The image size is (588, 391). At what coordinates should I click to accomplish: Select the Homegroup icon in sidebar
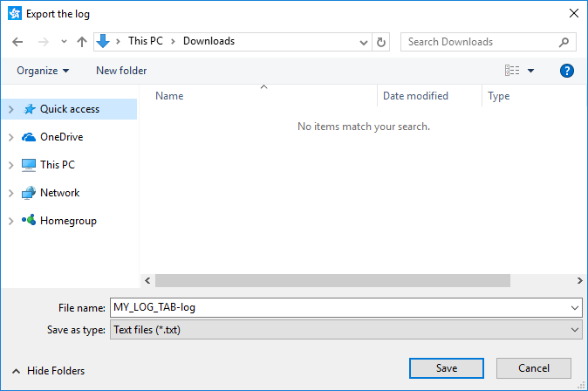[29, 221]
